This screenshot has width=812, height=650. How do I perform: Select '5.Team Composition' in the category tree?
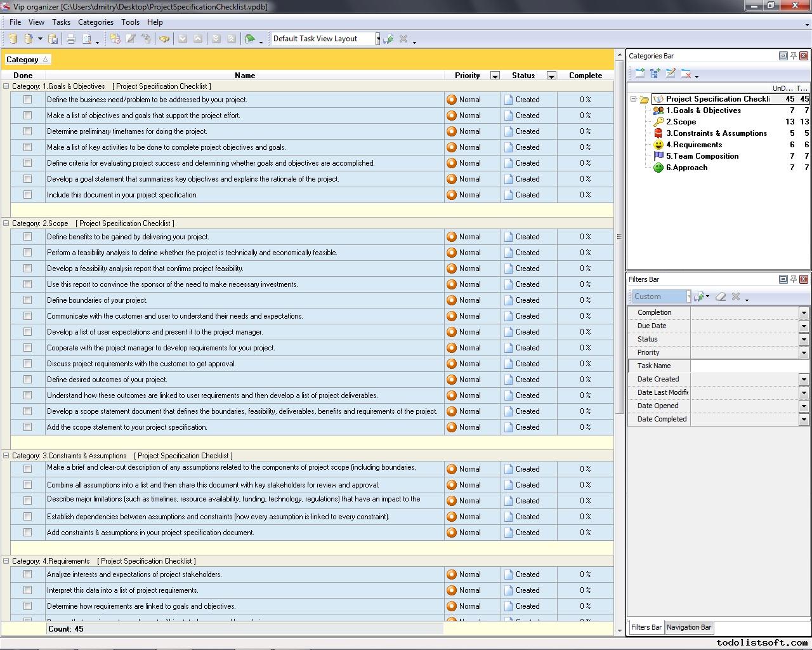coord(702,156)
